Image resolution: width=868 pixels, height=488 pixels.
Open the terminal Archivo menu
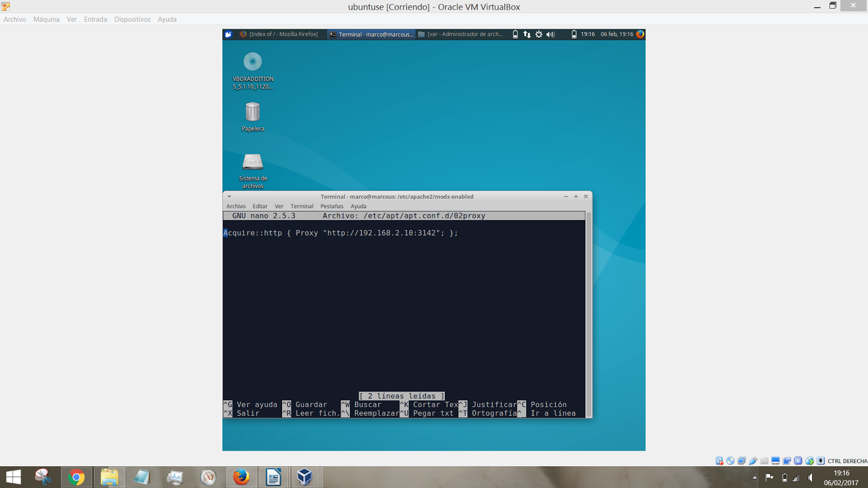236,206
